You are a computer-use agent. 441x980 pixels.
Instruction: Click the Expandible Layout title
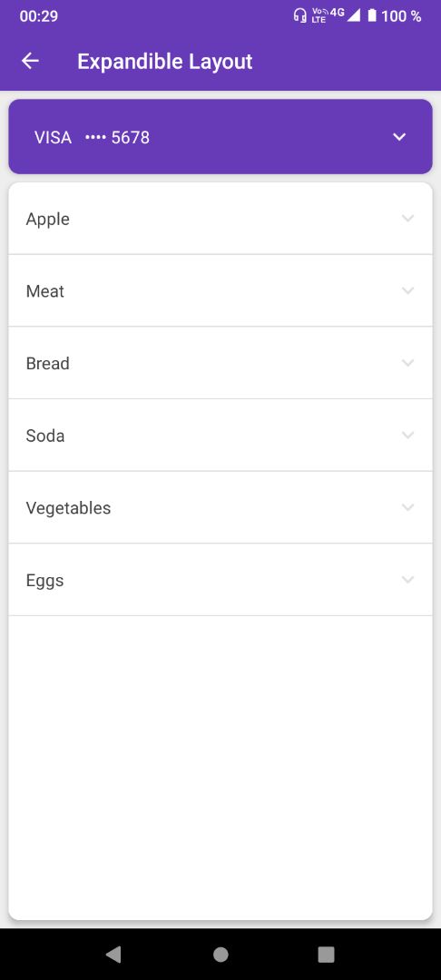click(165, 62)
